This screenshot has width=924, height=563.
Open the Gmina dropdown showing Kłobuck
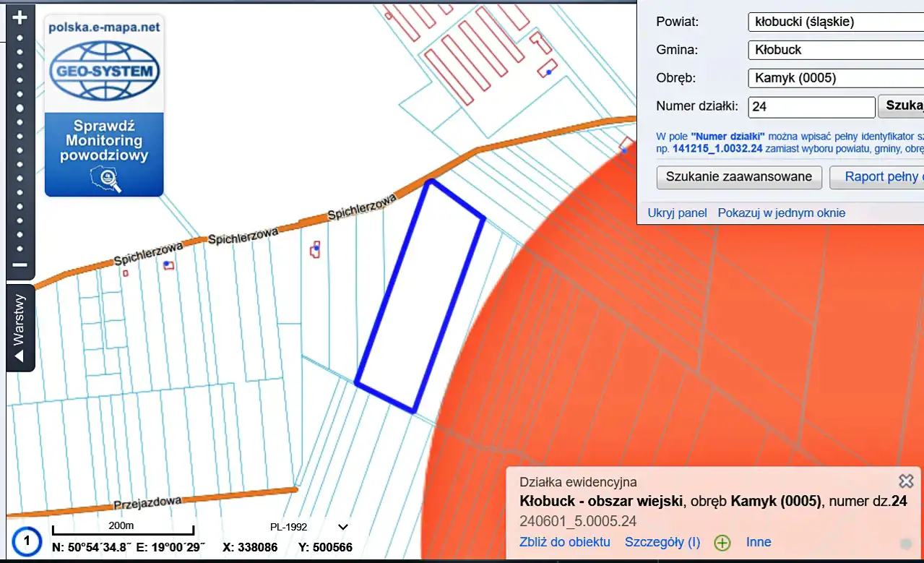(x=835, y=50)
